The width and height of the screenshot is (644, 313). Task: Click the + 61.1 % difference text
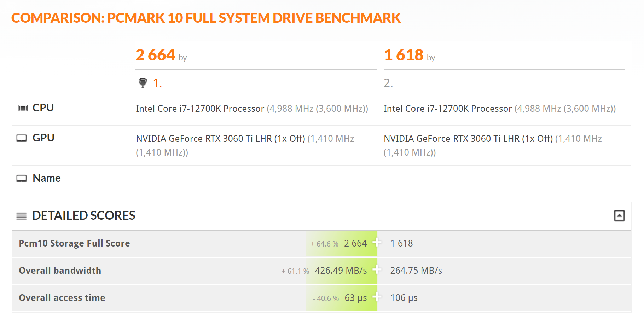295,271
